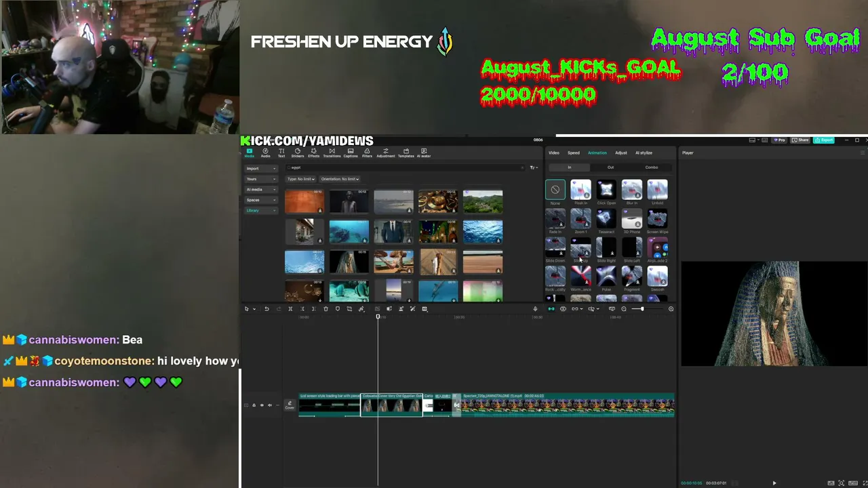
Task: Toggle the main track magnet snapping
Action: coord(551,309)
